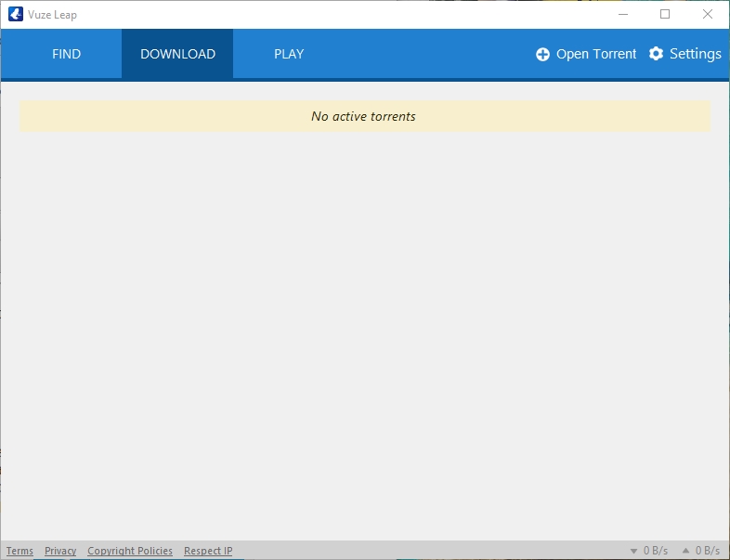The width and height of the screenshot is (730, 560).
Task: Click the upload rate '0 B/s' value
Action: click(708, 551)
